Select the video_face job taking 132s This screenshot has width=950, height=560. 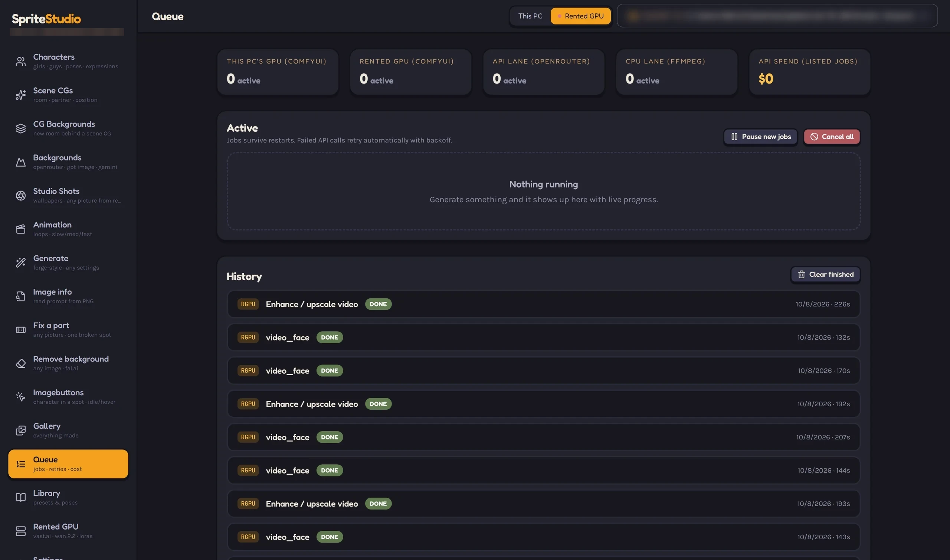pyautogui.click(x=543, y=337)
